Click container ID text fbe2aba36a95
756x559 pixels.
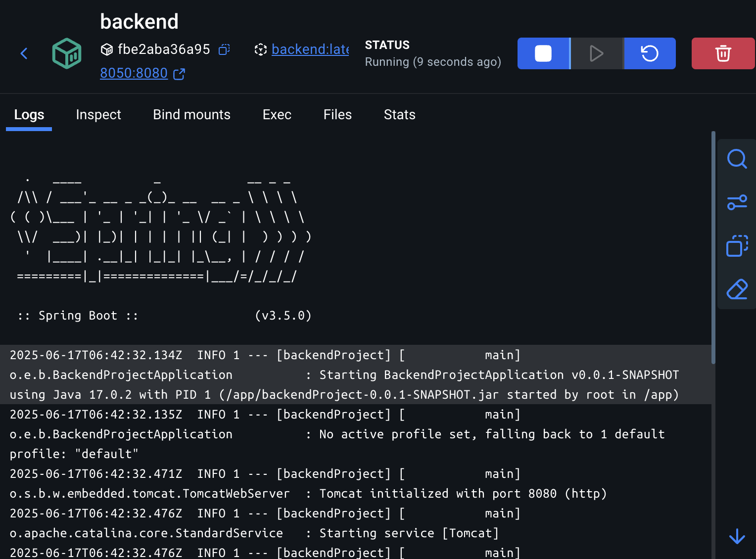164,49
